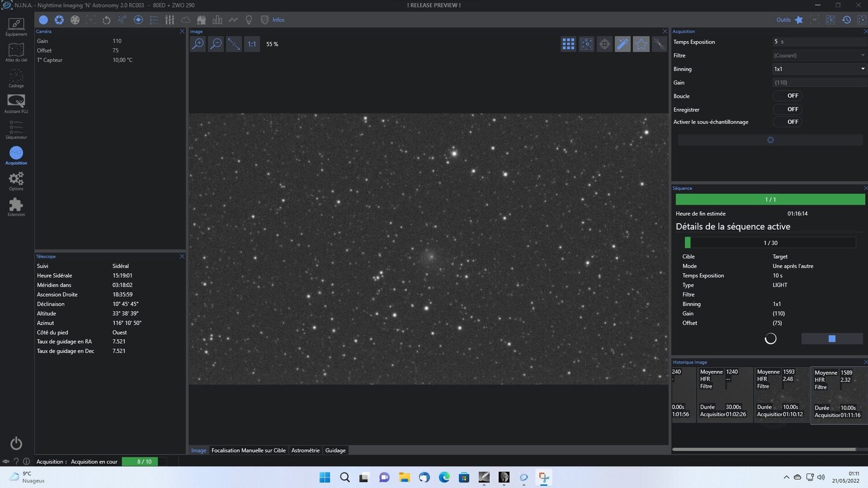Click the snapshot capture button with aperture icon
Image resolution: width=868 pixels, height=488 pixels.
[770, 140]
